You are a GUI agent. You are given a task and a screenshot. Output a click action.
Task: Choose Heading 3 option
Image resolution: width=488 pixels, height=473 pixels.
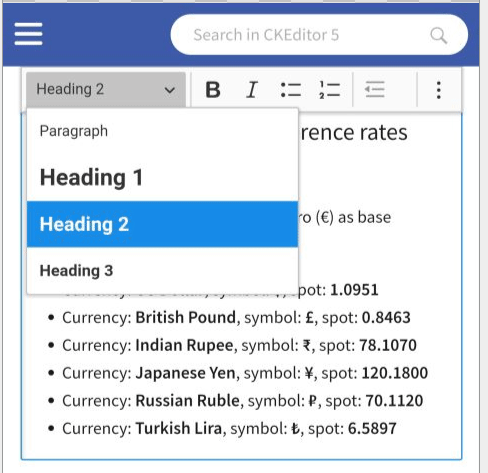[x=162, y=270]
